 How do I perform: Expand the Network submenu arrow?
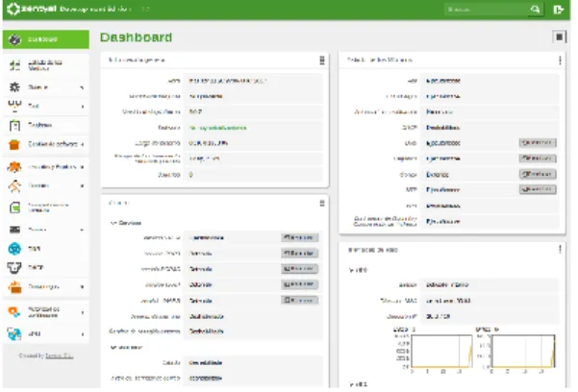(x=82, y=106)
